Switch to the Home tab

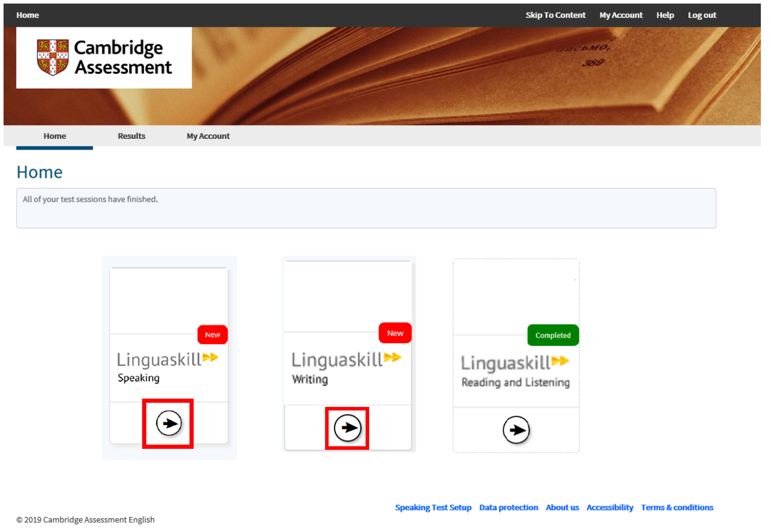[55, 136]
